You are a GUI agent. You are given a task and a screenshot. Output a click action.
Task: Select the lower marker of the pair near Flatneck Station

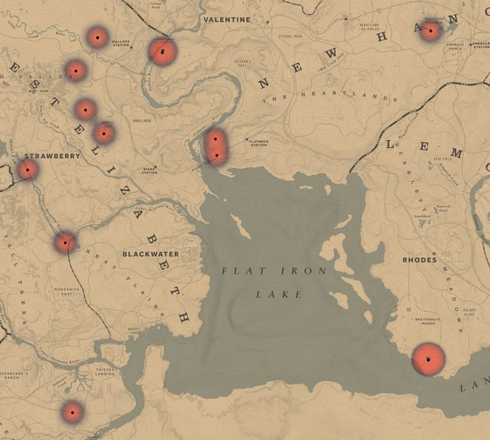pyautogui.click(x=217, y=155)
